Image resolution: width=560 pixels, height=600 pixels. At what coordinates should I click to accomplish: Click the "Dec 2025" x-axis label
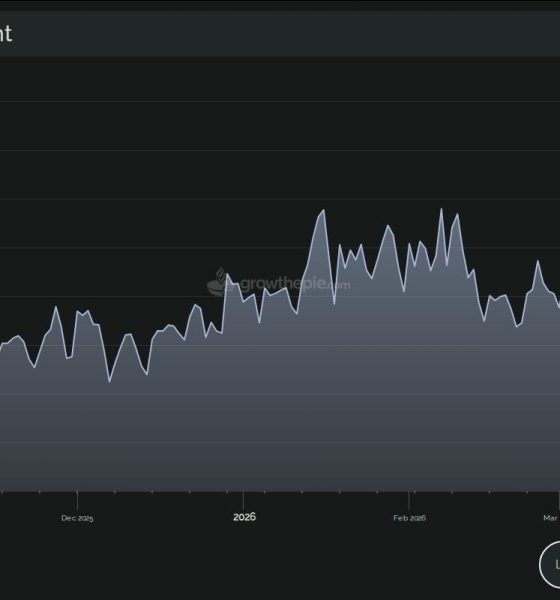pos(77,518)
